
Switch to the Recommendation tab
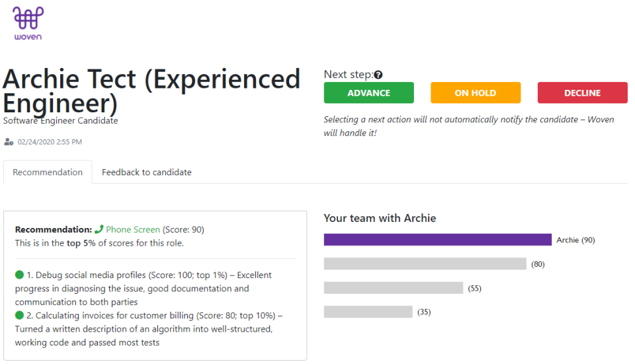click(x=48, y=172)
